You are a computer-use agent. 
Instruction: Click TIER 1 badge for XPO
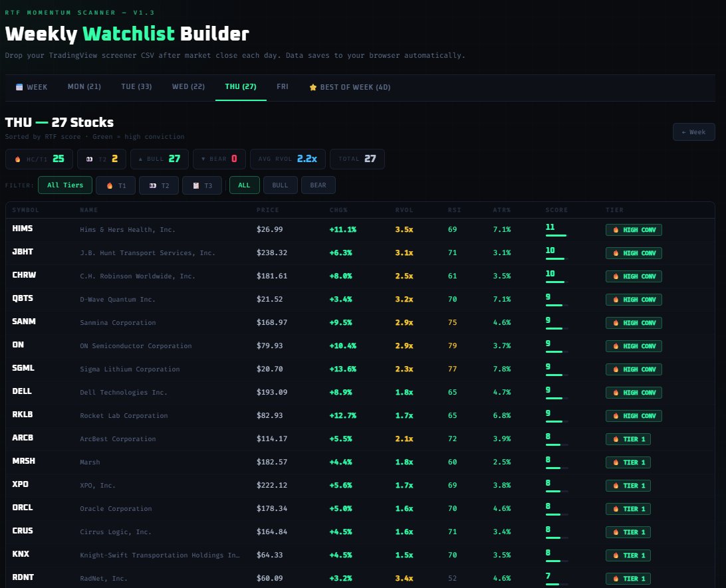point(628,485)
